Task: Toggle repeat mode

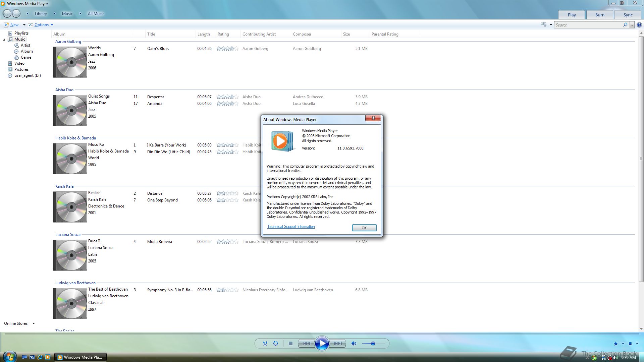Action: (275, 344)
